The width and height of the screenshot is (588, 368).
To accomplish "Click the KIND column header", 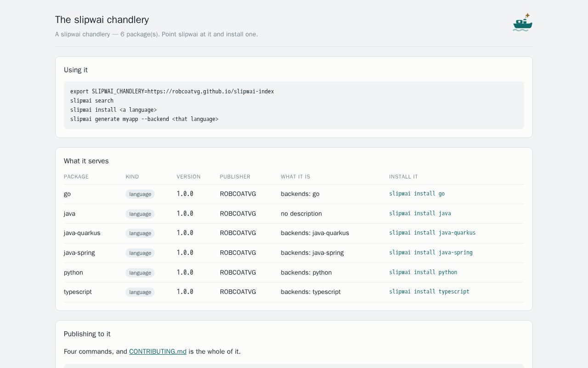I will (x=132, y=177).
